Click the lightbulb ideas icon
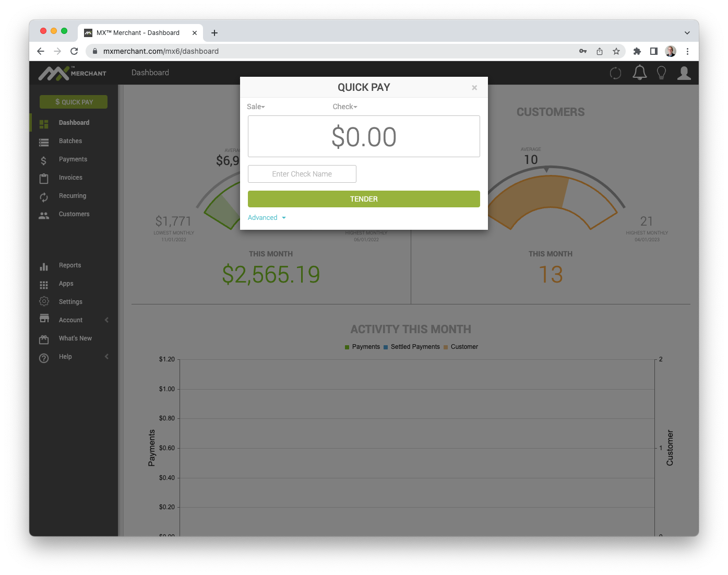Image resolution: width=728 pixels, height=575 pixels. (x=661, y=73)
